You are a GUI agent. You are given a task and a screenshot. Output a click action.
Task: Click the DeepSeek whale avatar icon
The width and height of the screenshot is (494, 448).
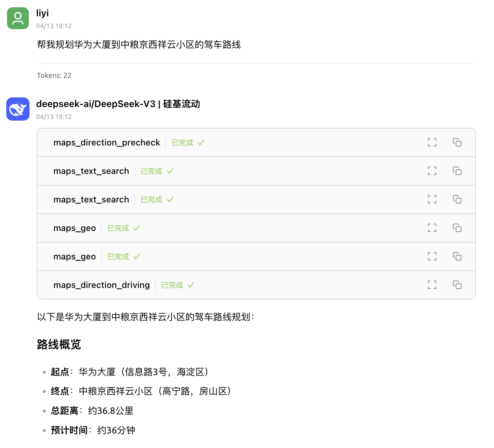[18, 109]
